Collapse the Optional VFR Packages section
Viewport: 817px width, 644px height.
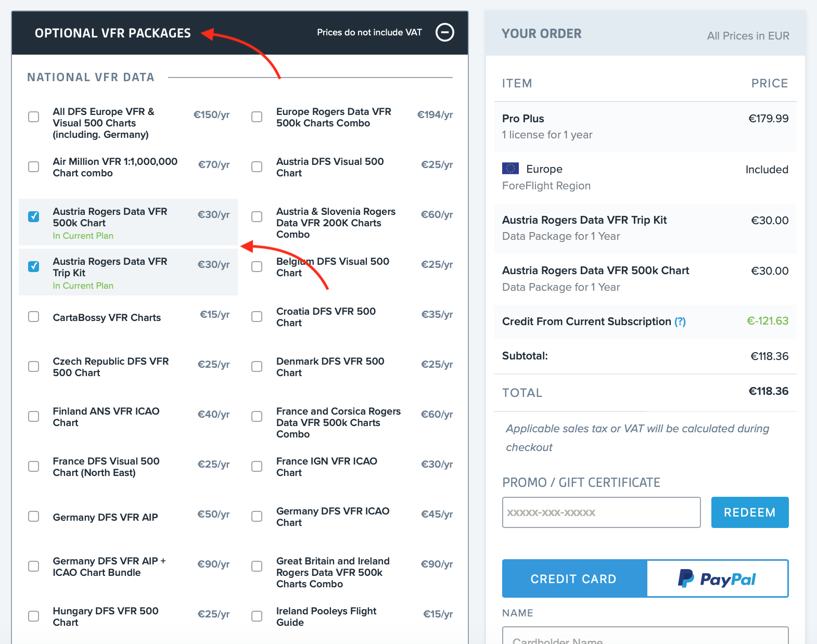pyautogui.click(x=444, y=32)
